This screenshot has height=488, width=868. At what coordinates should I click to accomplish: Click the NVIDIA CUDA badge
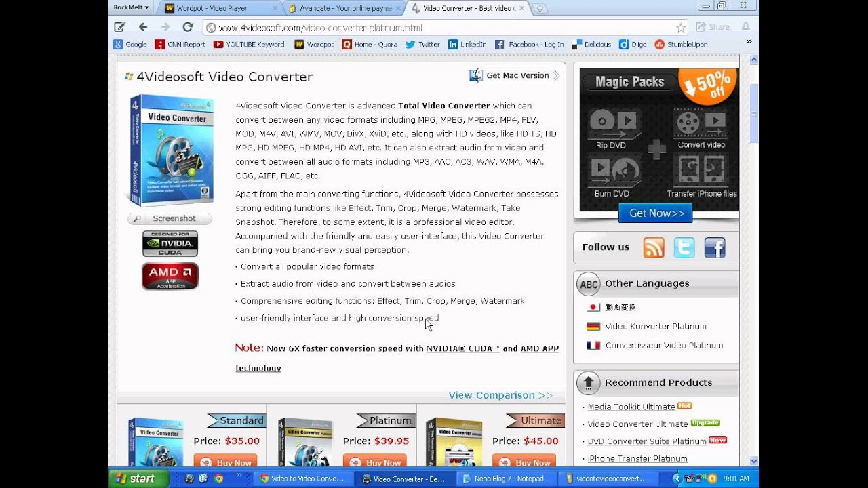[170, 243]
